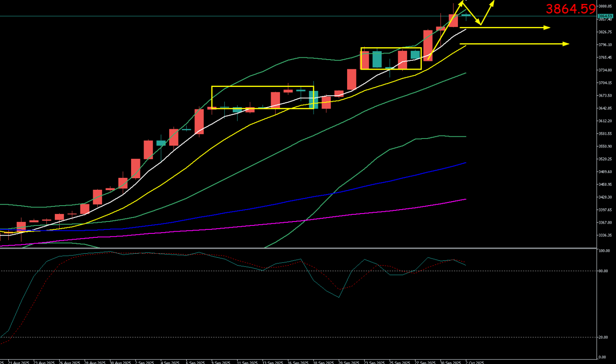The height and width of the screenshot is (364, 616).
Task: Click the 100.00 label on indicator scale
Action: pyautogui.click(x=604, y=251)
